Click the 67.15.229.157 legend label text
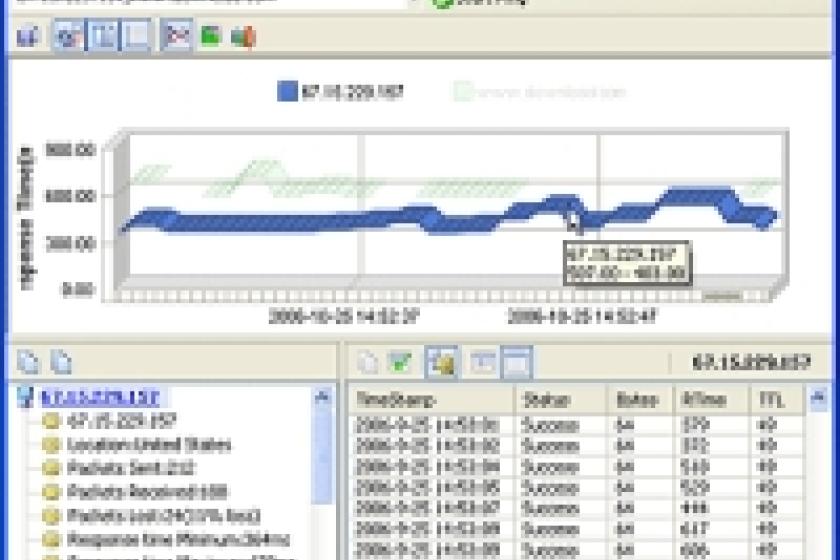840x560 pixels. click(x=352, y=92)
